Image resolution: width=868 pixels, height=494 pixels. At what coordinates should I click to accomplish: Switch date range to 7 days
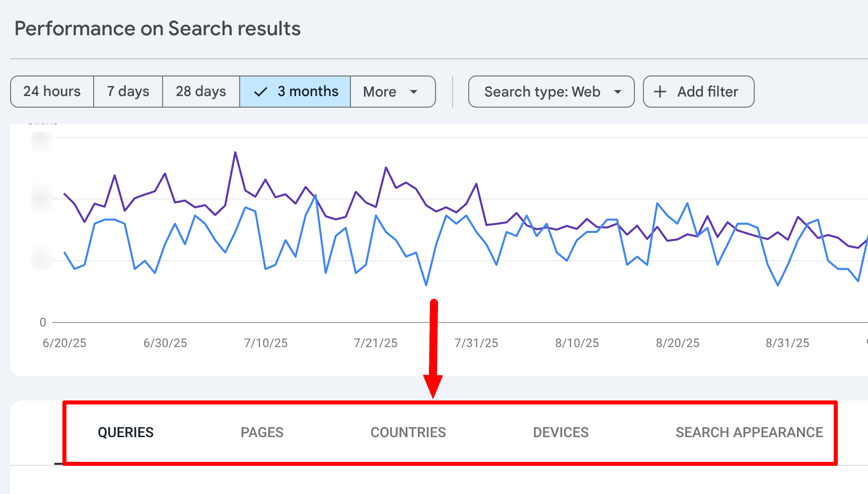pos(128,92)
